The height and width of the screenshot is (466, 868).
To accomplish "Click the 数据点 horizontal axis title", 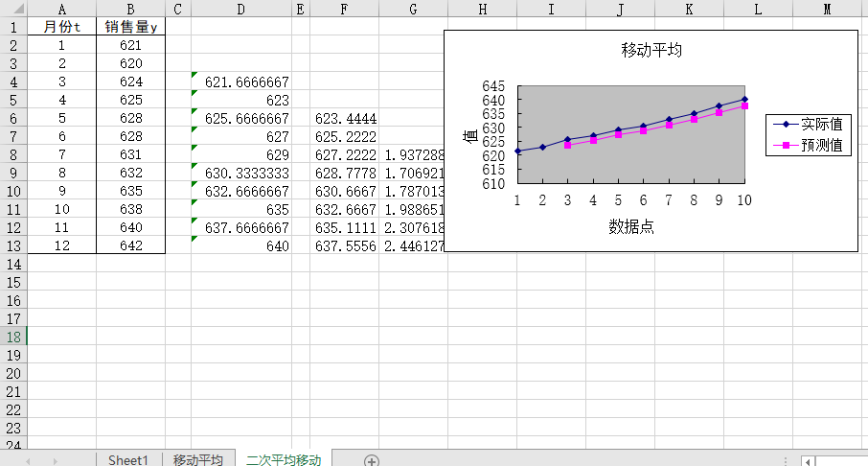I will (631, 226).
